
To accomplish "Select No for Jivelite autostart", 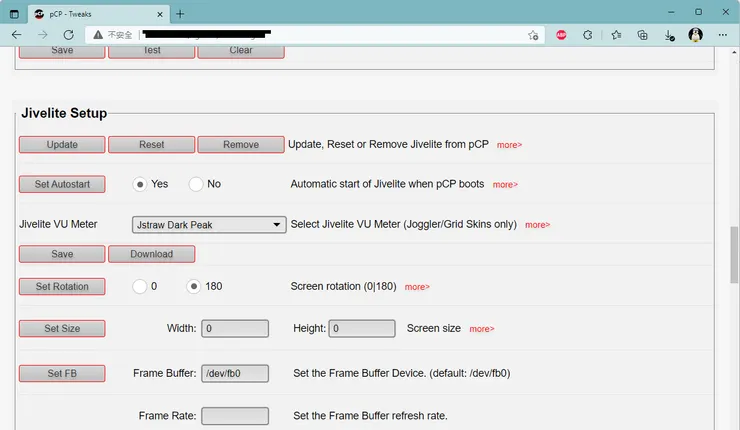I will click(196, 184).
